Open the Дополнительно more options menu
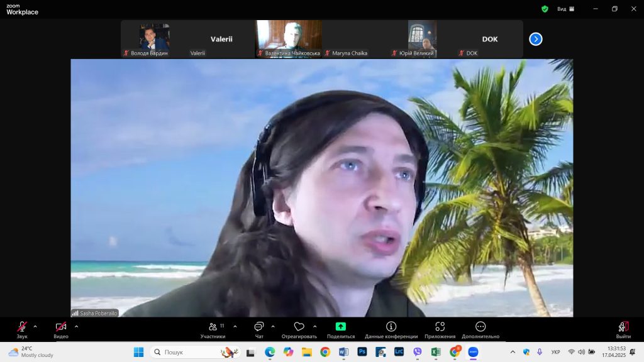Image resolution: width=644 pixels, height=362 pixels. 480,327
